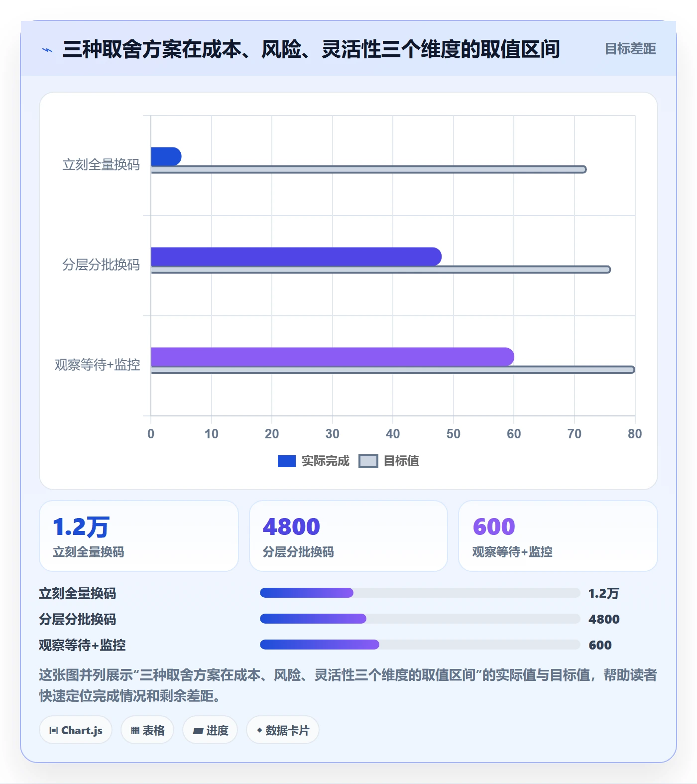Click the 目标差距 label in the header
Image resolution: width=697 pixels, height=784 pixels.
click(630, 49)
